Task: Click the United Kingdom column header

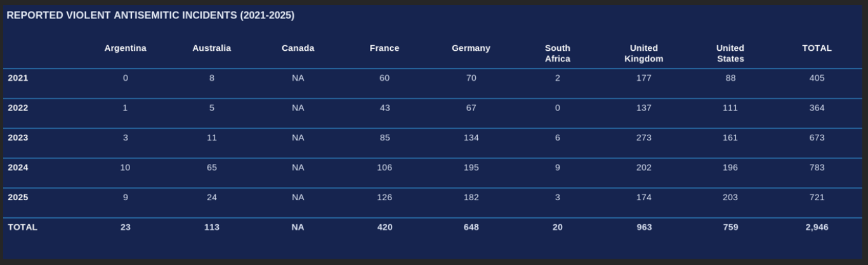Action: [x=643, y=53]
